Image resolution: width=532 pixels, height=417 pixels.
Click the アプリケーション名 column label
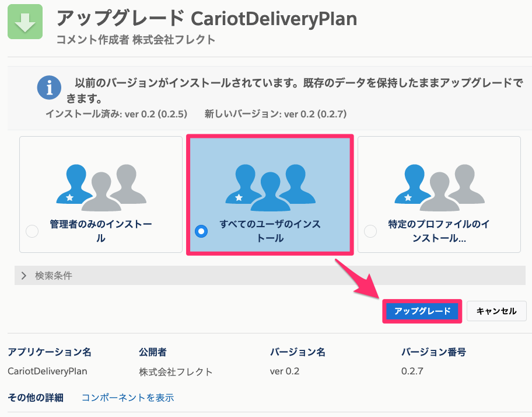tap(50, 352)
